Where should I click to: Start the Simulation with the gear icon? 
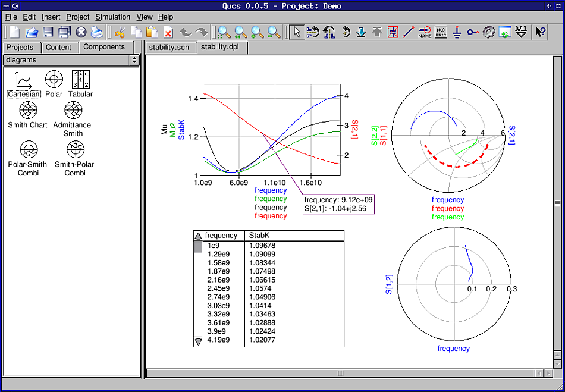[x=489, y=33]
